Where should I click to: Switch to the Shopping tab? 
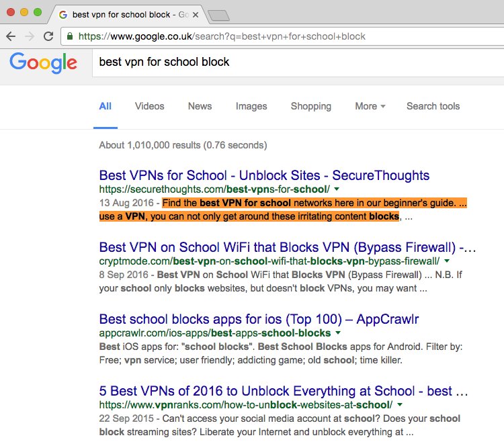pos(311,106)
